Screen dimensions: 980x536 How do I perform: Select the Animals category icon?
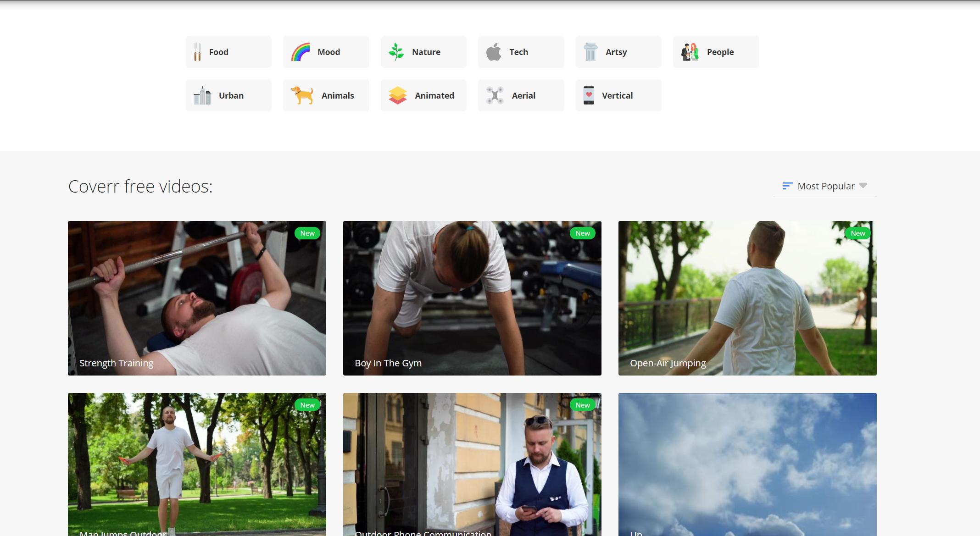(302, 95)
